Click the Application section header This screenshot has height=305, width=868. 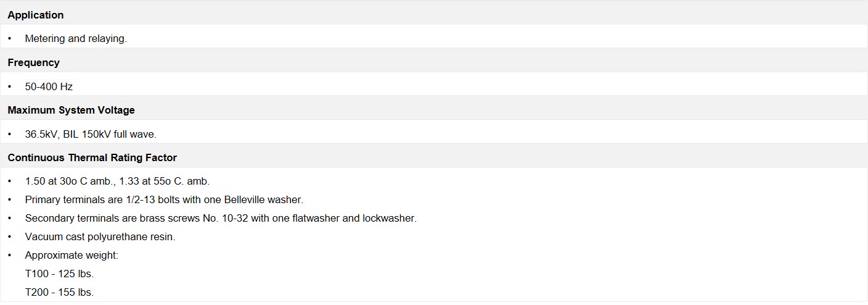point(36,15)
